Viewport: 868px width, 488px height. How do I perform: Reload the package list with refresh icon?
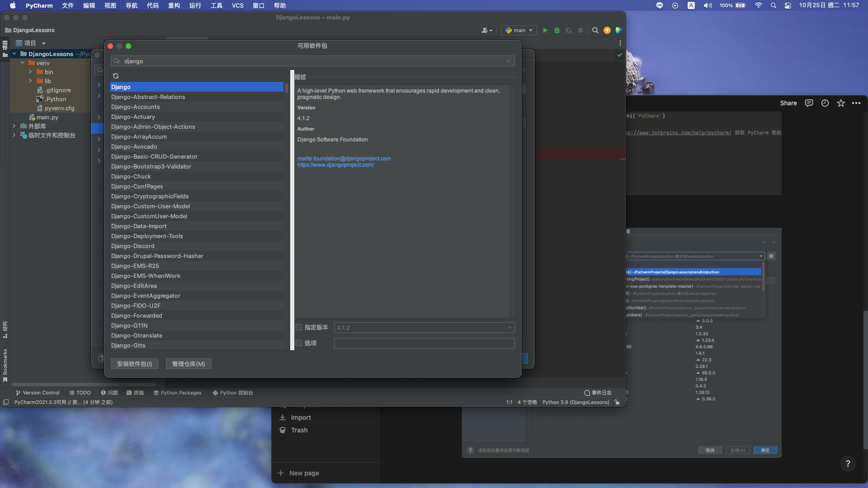(x=116, y=76)
